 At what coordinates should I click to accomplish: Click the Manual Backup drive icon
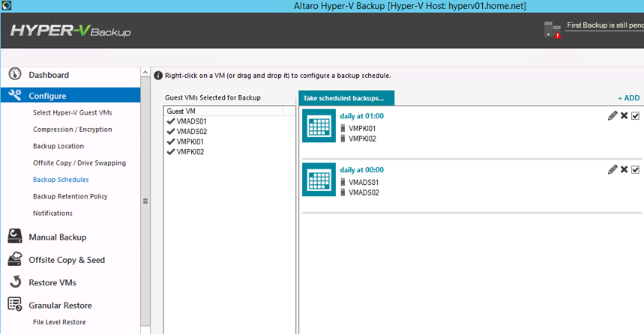point(15,237)
